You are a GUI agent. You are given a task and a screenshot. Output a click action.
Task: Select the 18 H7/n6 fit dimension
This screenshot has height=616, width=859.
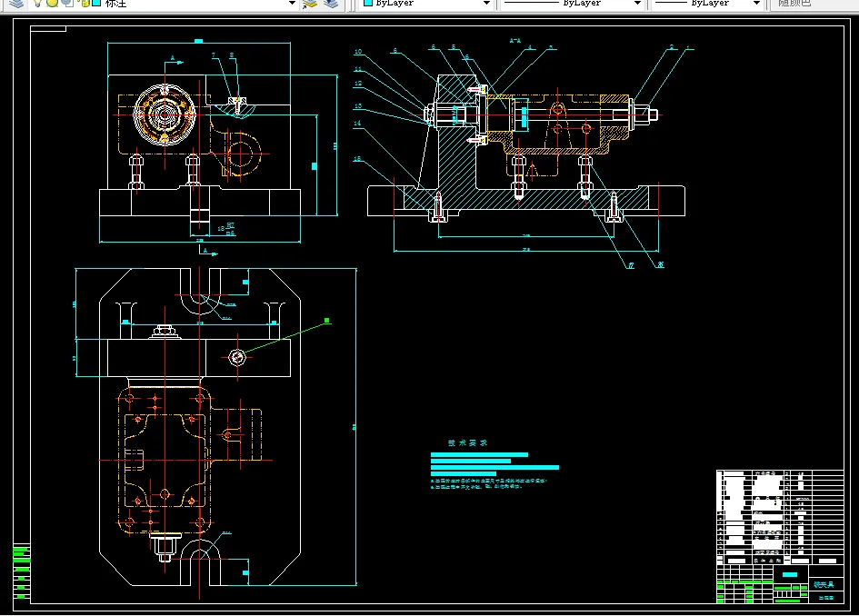pos(226,229)
